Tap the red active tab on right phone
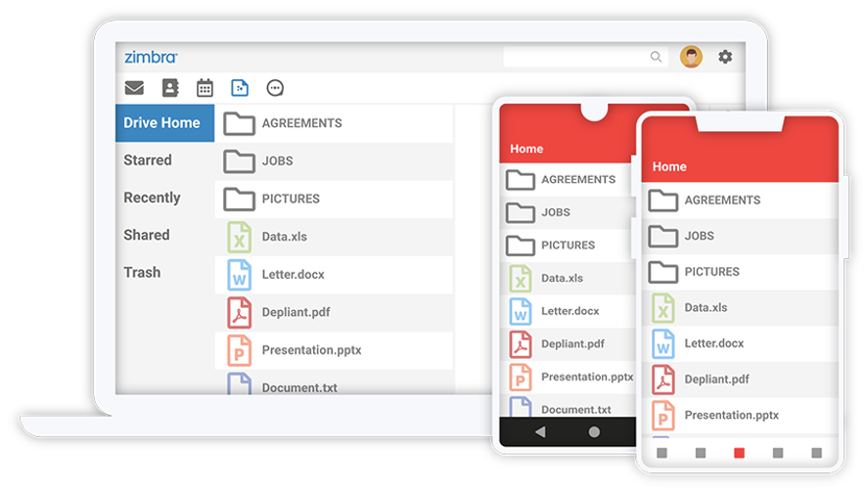The height and width of the screenshot is (493, 868). click(739, 453)
